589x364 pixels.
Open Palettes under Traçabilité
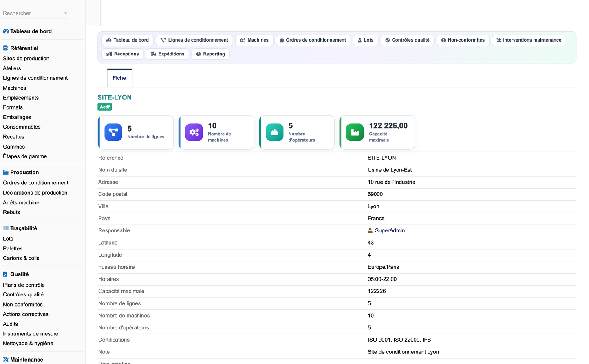coord(13,248)
